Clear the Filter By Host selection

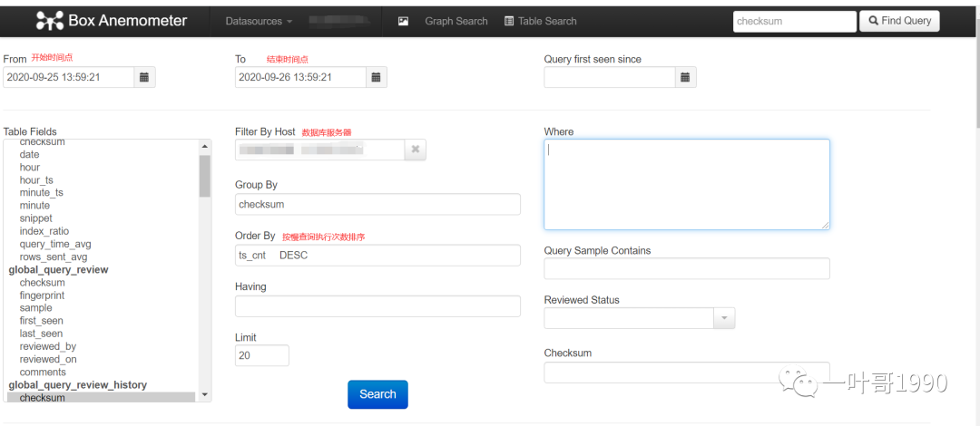[x=415, y=150]
